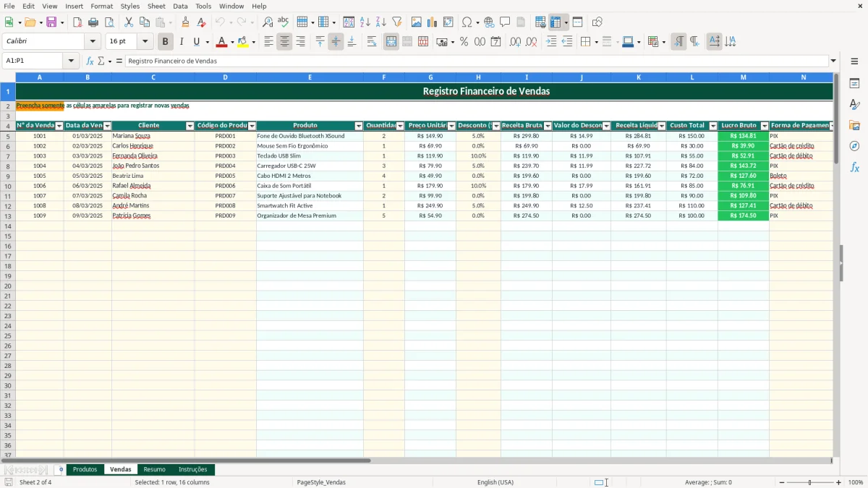The width and height of the screenshot is (868, 488).
Task: Click the Zoom Out minus button
Action: point(781,482)
